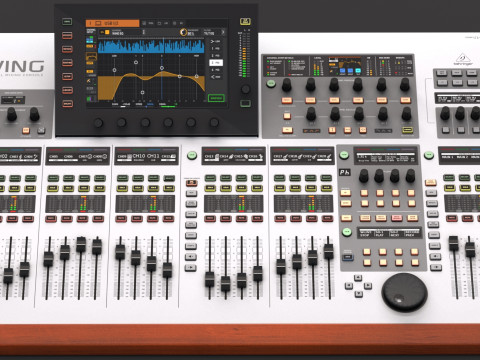Tap the CH10 scribble strip display
The image size is (480, 360).
[138, 157]
